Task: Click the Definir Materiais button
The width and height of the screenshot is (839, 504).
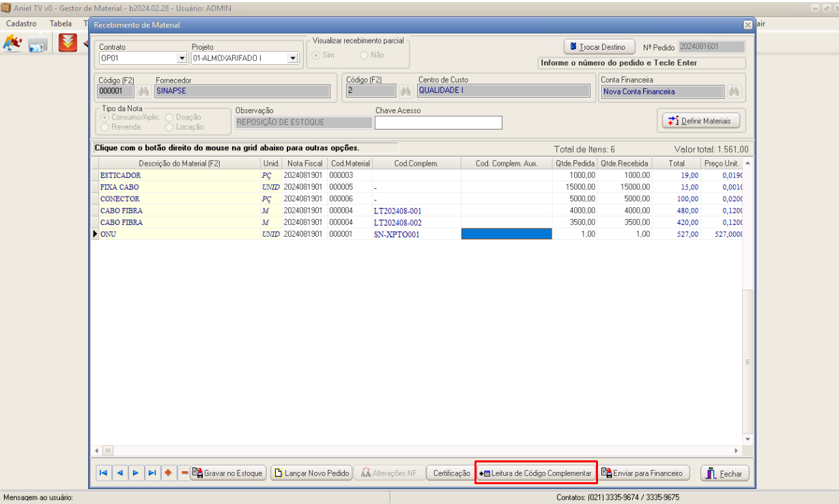Action: [700, 121]
